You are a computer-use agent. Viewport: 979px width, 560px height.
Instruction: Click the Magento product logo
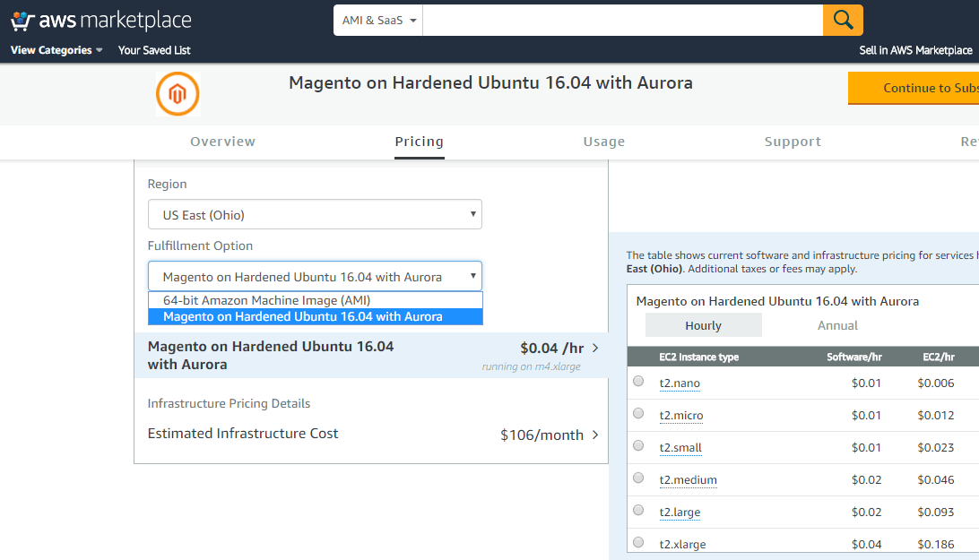pyautogui.click(x=178, y=94)
